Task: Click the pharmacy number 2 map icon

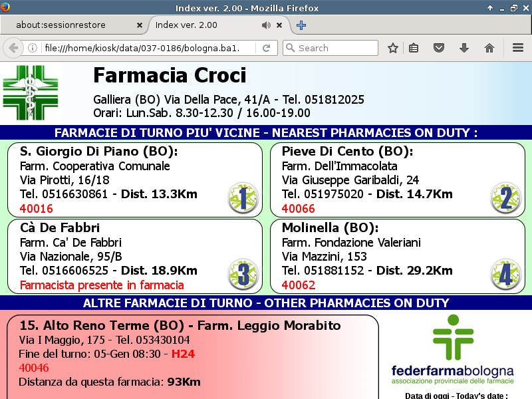Action: pyautogui.click(x=505, y=198)
